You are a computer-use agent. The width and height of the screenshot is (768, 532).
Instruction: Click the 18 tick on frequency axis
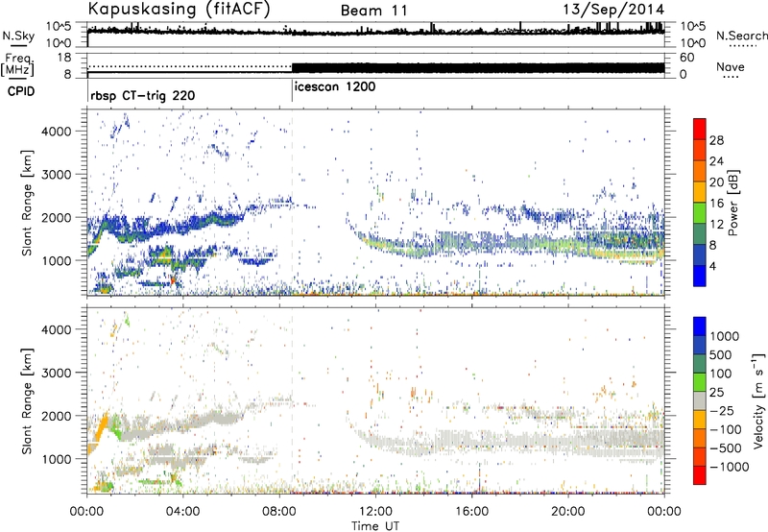64,58
